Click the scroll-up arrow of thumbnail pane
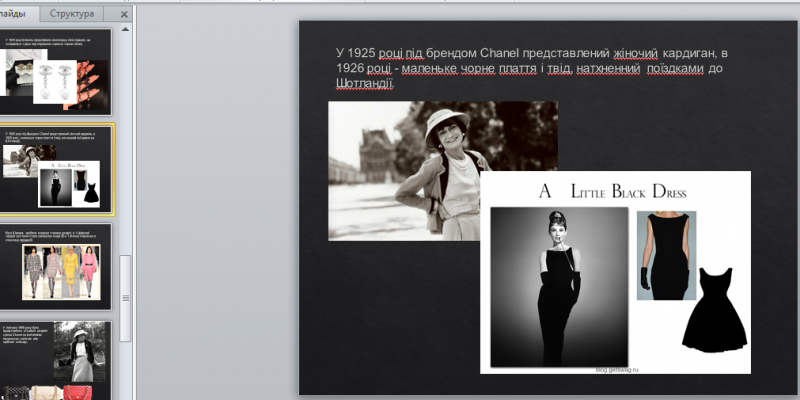The width and height of the screenshot is (800, 400). pyautogui.click(x=125, y=29)
